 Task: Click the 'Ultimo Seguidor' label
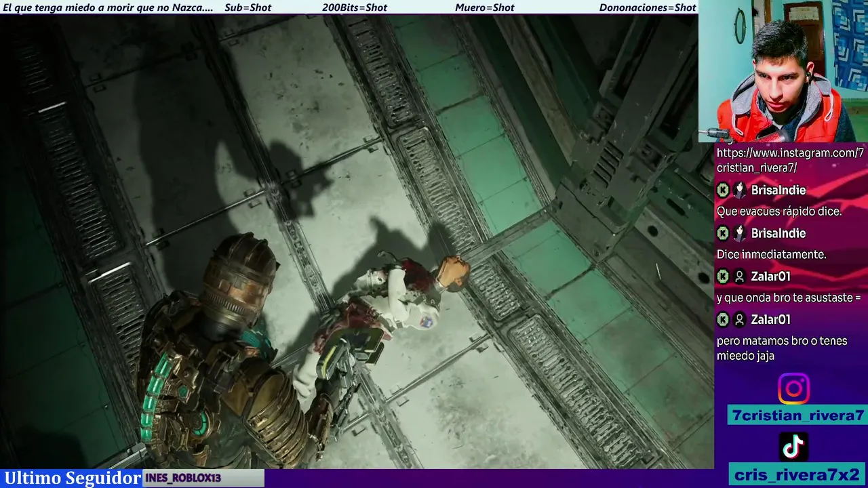click(72, 478)
